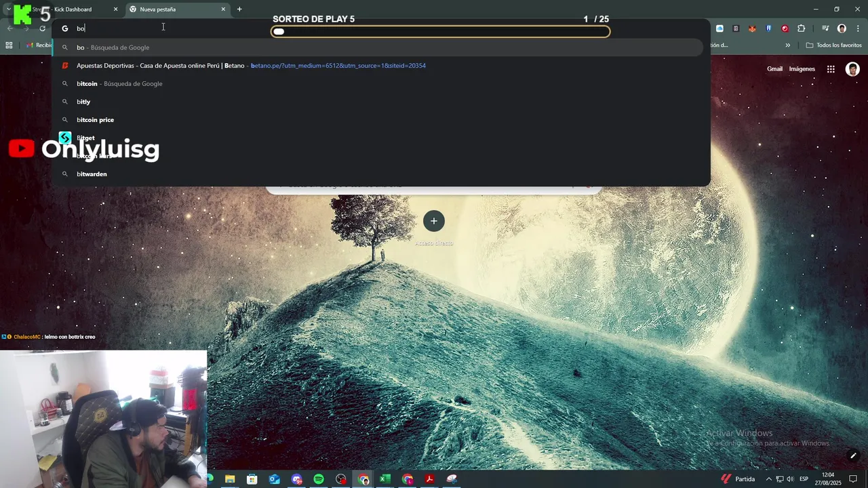Image resolution: width=868 pixels, height=488 pixels.
Task: Click the Partida taskbar widget
Action: pos(738,479)
